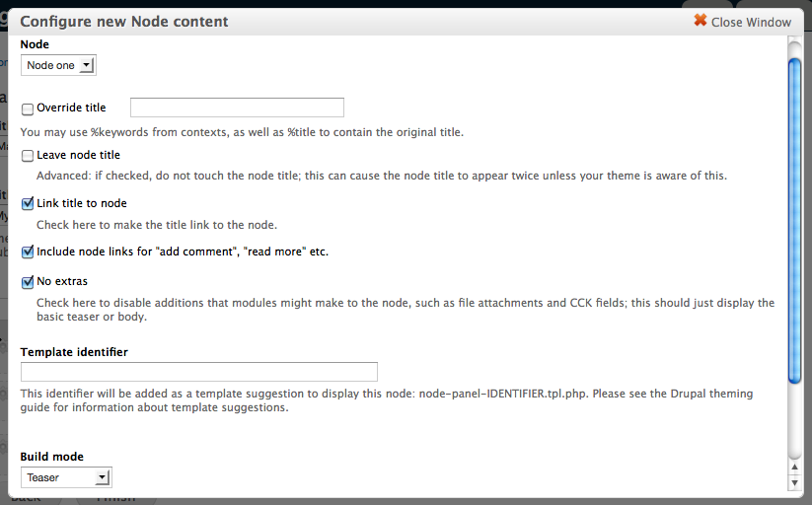Image resolution: width=812 pixels, height=505 pixels.
Task: Check the Leave node title option
Action: pos(28,156)
